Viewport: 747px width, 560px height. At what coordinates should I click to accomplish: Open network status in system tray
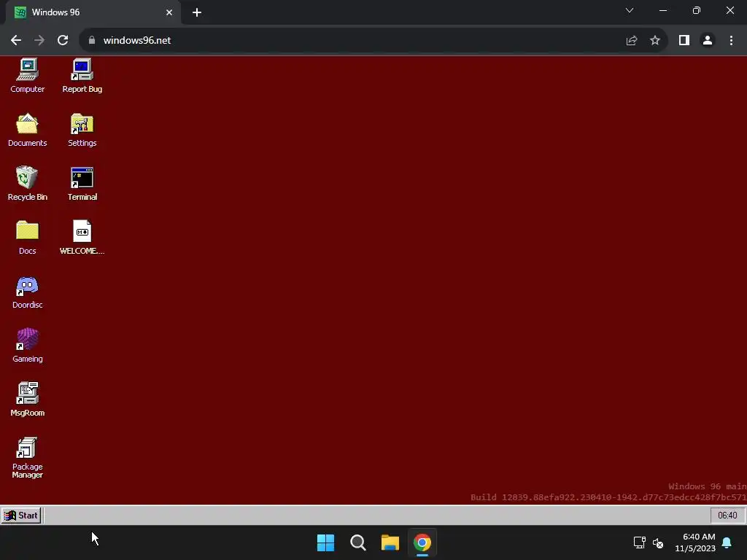[x=639, y=542]
